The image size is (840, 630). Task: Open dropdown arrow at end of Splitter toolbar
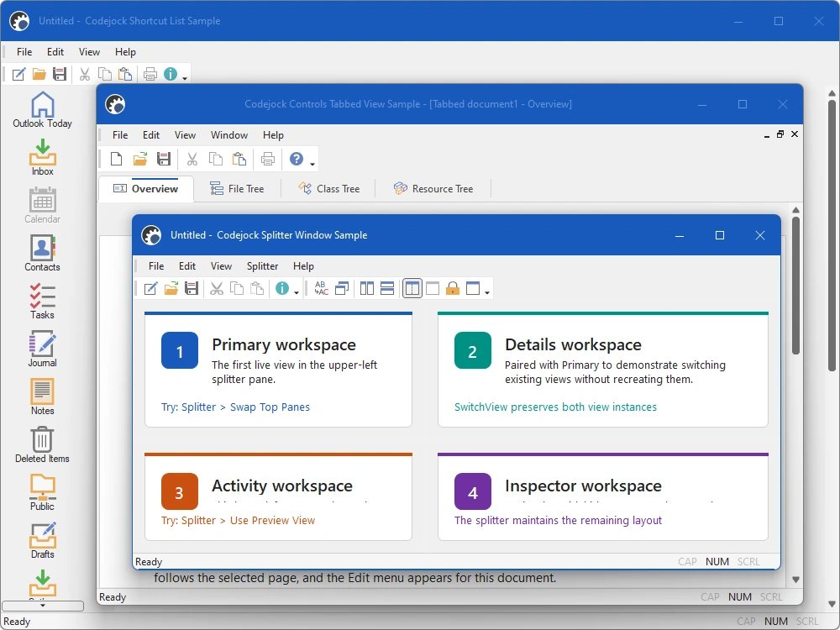tap(487, 292)
